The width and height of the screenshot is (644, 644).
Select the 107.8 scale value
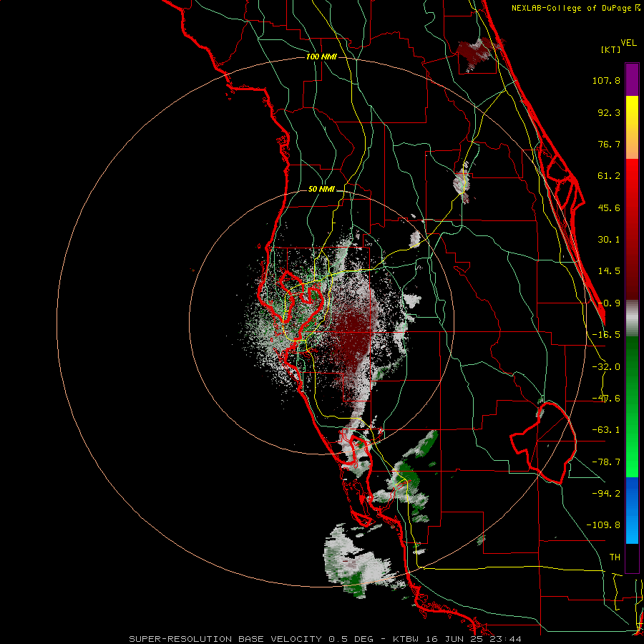click(x=606, y=80)
